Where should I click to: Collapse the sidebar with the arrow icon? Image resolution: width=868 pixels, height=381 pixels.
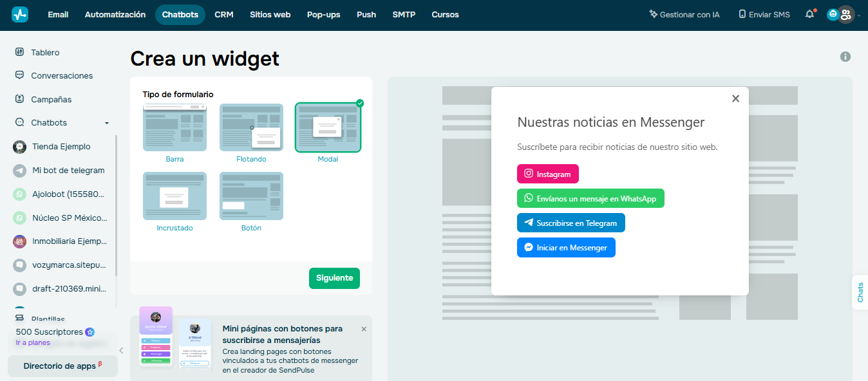pyautogui.click(x=121, y=350)
